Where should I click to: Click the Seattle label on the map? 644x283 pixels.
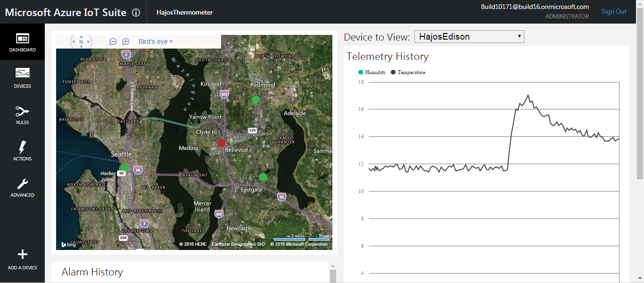pyautogui.click(x=121, y=154)
